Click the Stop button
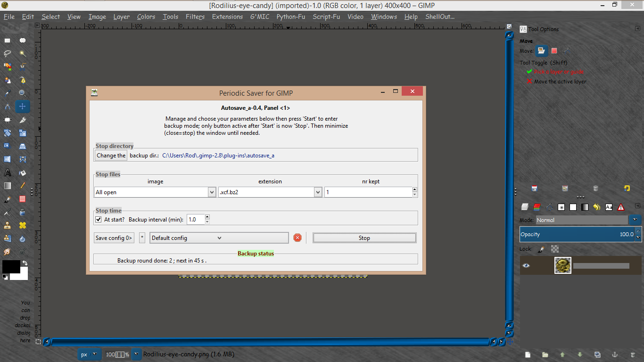Screen dimensions: 644x362 tap(364, 238)
